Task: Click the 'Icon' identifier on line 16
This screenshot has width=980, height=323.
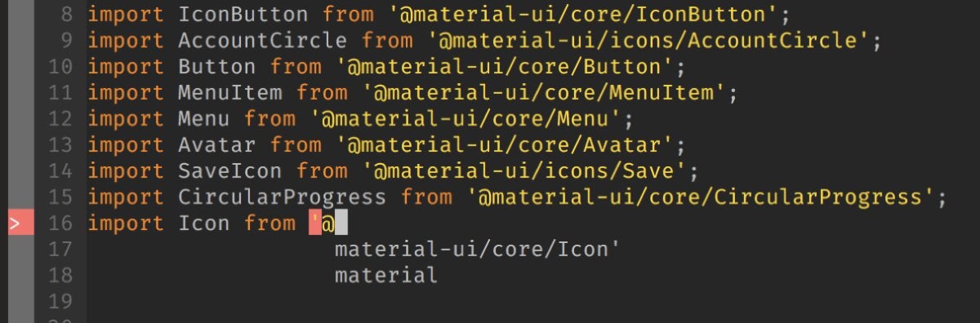Action: [x=204, y=223]
